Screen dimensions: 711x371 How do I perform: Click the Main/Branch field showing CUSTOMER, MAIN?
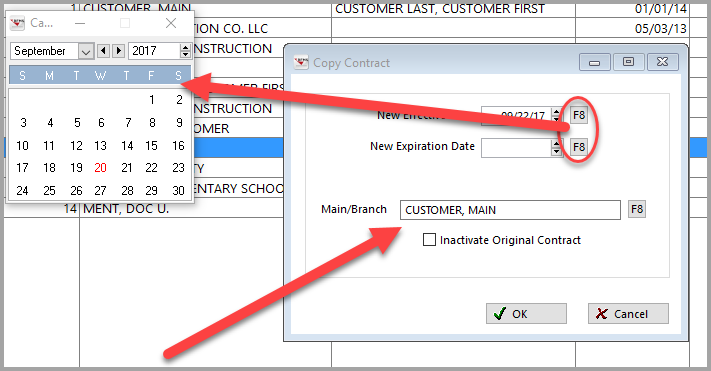click(x=510, y=210)
